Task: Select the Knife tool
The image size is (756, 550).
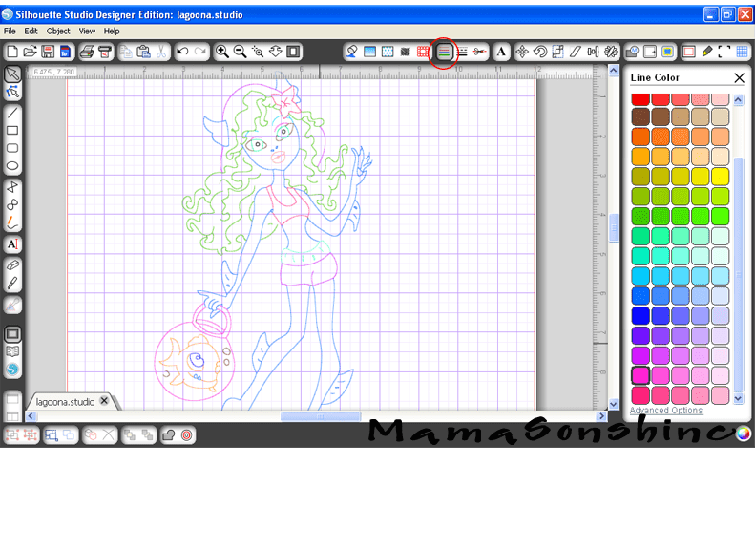Action: [x=12, y=283]
